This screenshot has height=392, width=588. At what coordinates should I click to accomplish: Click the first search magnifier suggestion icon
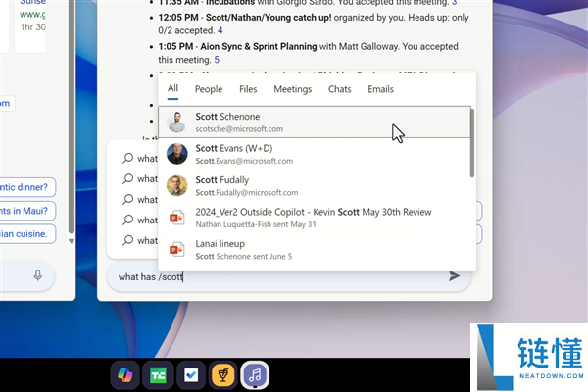point(127,158)
